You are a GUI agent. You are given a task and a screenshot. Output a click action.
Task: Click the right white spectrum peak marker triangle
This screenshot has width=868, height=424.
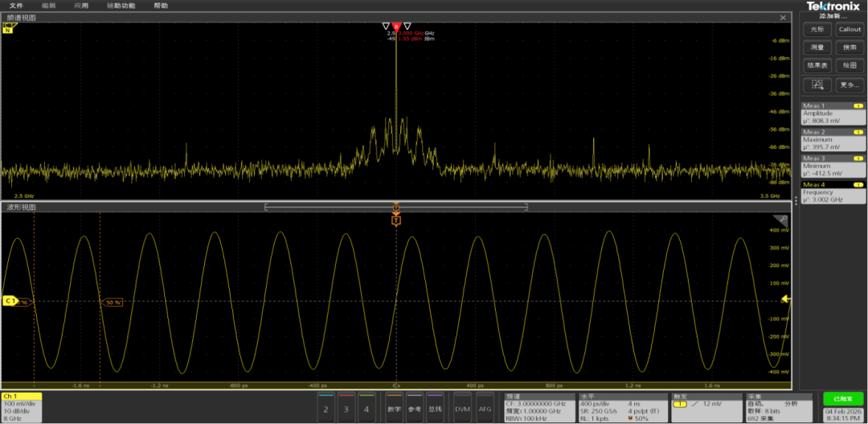pyautogui.click(x=407, y=26)
